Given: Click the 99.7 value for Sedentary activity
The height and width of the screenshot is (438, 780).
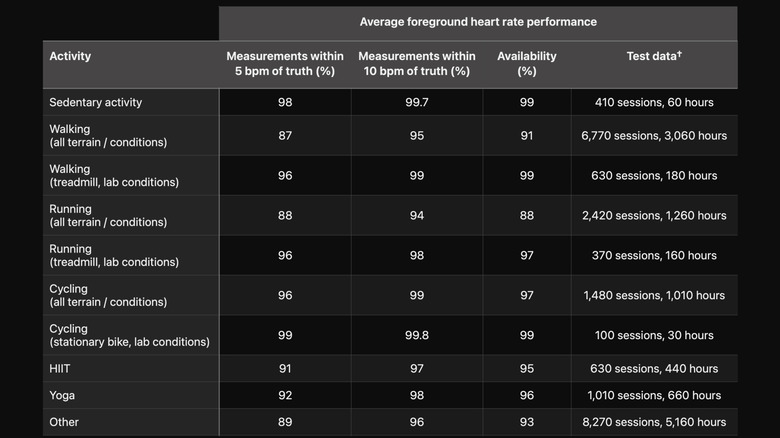Looking at the screenshot, I should click(x=416, y=102).
